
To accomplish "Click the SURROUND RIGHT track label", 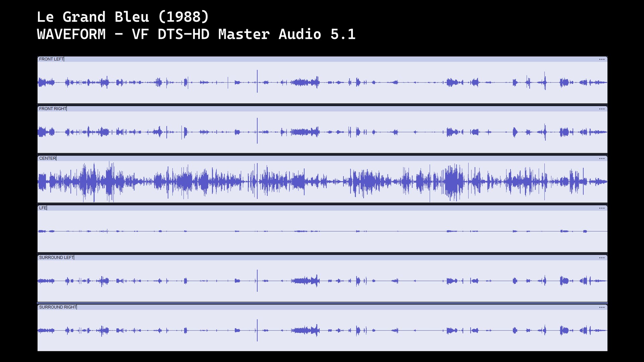I will click(58, 307).
